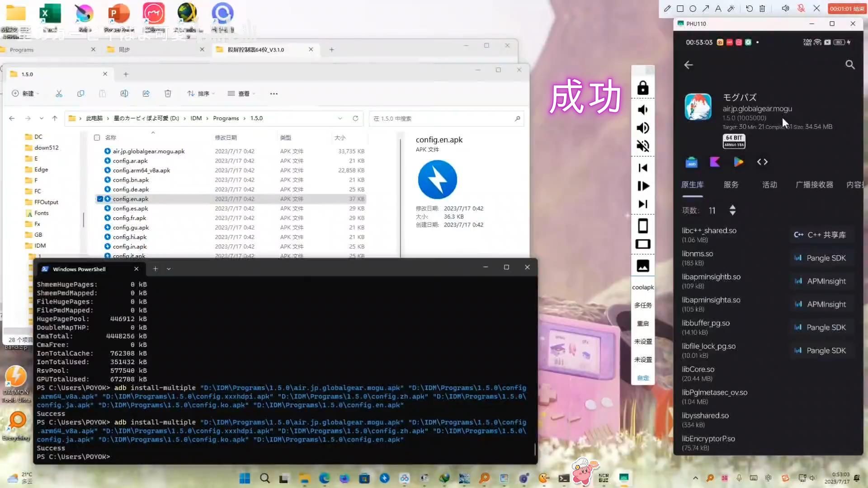Click the 64 BIT ARM64-V8A badge icon
Viewport: 868px width, 488px height.
point(734,141)
